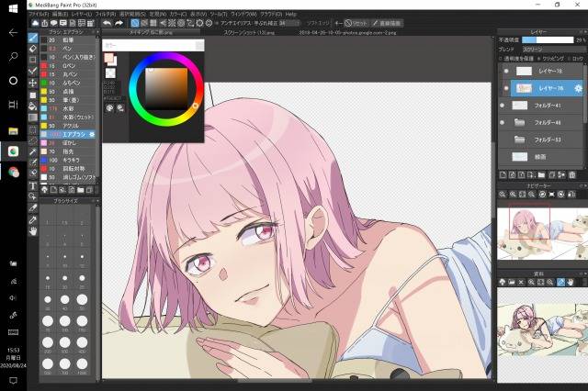Hide the フォルダー41 layer
The image size is (588, 391).
tap(503, 106)
